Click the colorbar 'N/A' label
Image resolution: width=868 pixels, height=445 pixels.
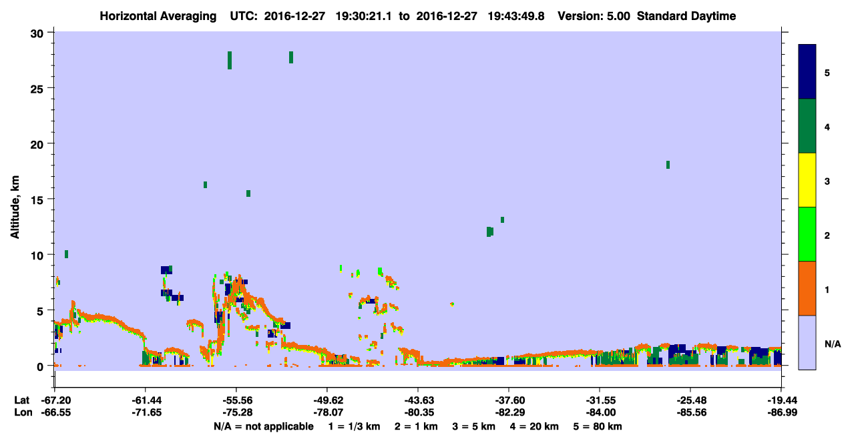coord(832,344)
